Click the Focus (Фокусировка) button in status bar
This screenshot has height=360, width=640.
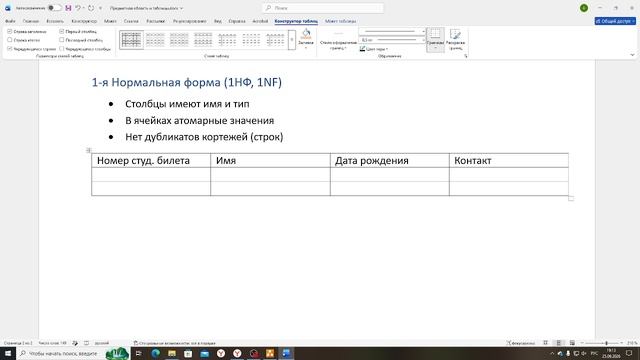coord(520,343)
